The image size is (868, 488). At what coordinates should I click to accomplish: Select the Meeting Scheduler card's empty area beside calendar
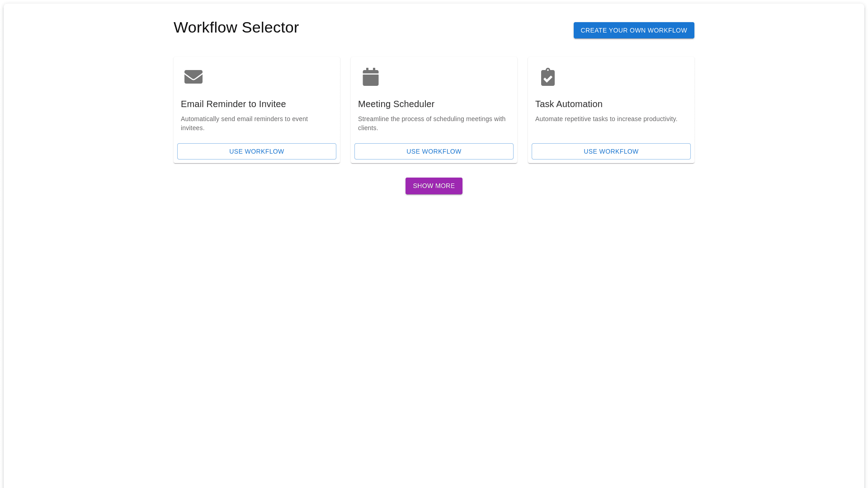pyautogui.click(x=457, y=77)
